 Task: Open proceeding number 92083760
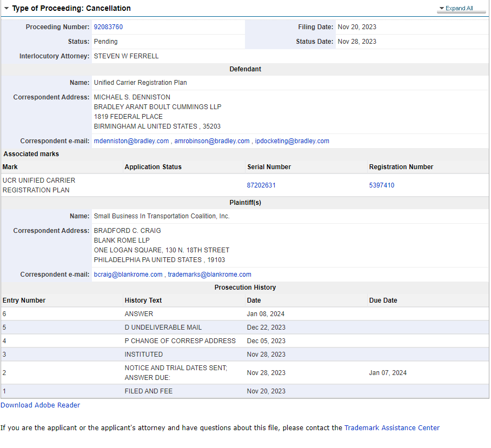coord(108,27)
